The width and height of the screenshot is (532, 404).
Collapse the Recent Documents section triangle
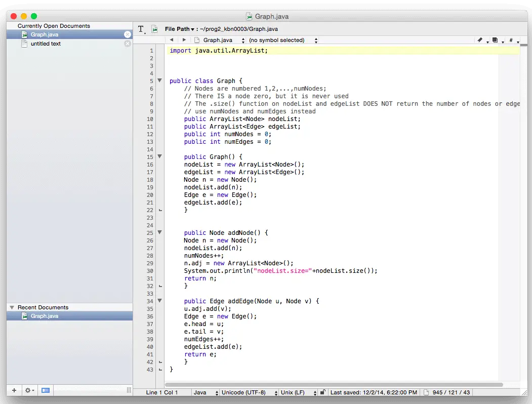click(x=12, y=307)
